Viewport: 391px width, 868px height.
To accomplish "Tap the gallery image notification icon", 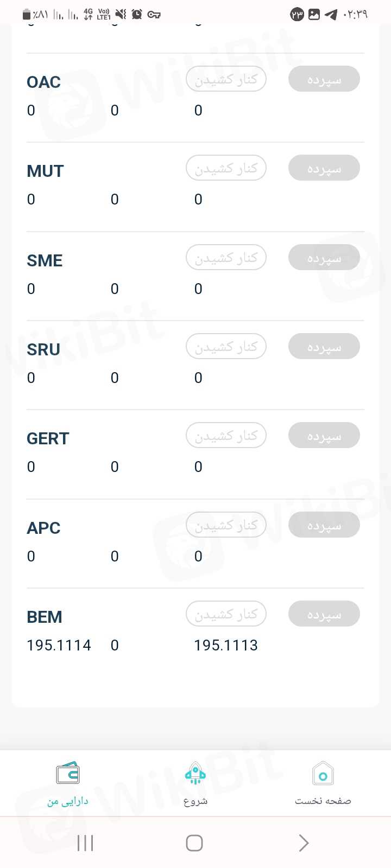I will [x=314, y=15].
